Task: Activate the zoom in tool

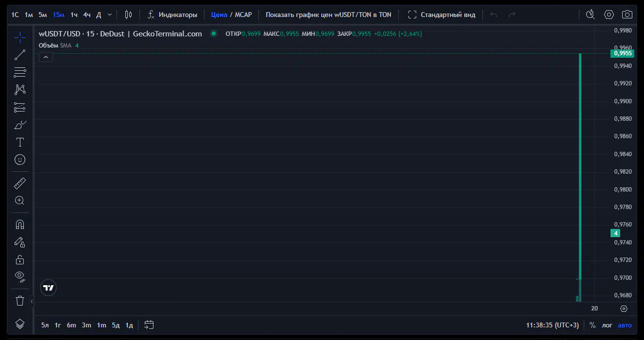Action: pos(20,201)
